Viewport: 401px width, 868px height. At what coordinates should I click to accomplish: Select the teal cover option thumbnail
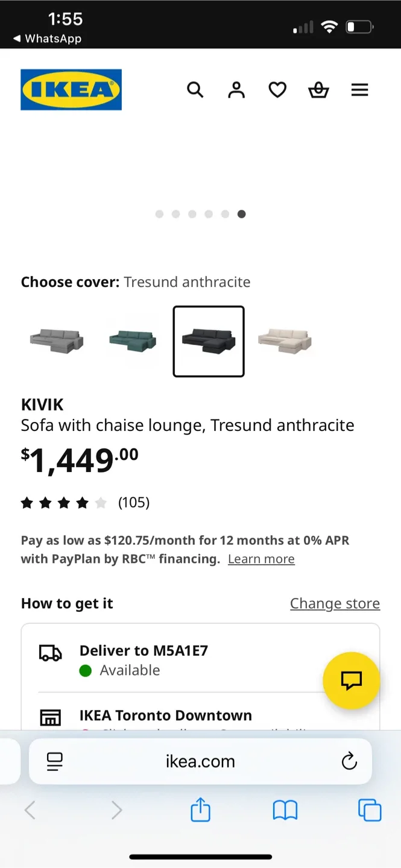pyautogui.click(x=132, y=341)
